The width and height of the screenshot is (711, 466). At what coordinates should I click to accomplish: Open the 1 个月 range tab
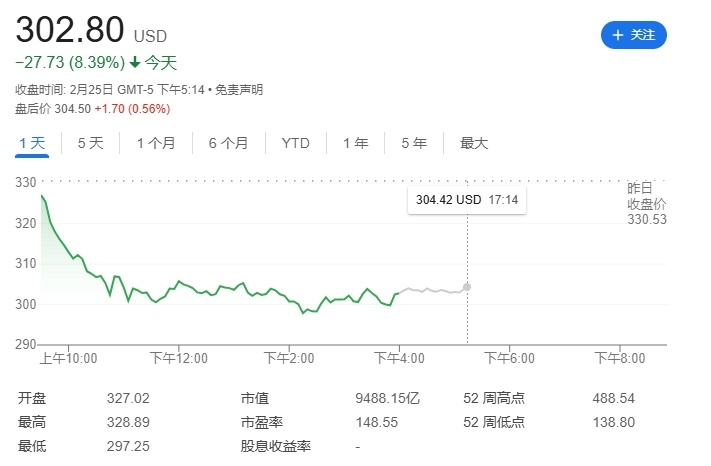coord(156,143)
